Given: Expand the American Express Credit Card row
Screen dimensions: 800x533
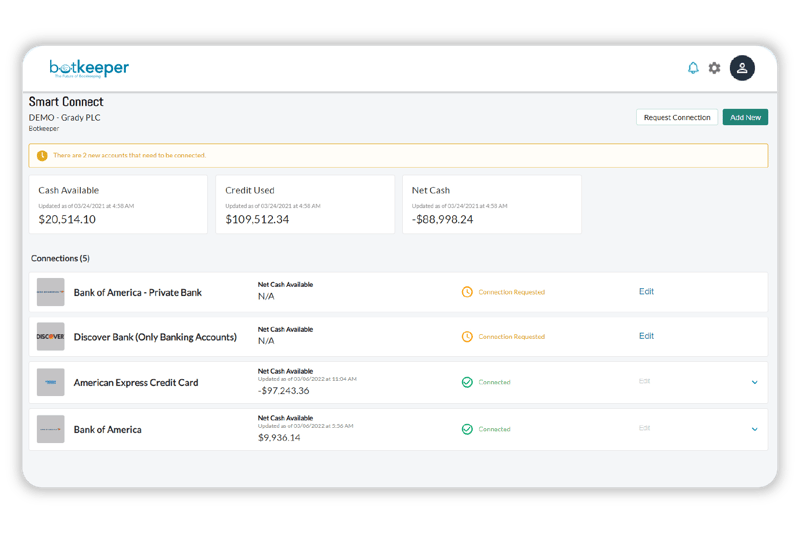Looking at the screenshot, I should click(x=755, y=383).
